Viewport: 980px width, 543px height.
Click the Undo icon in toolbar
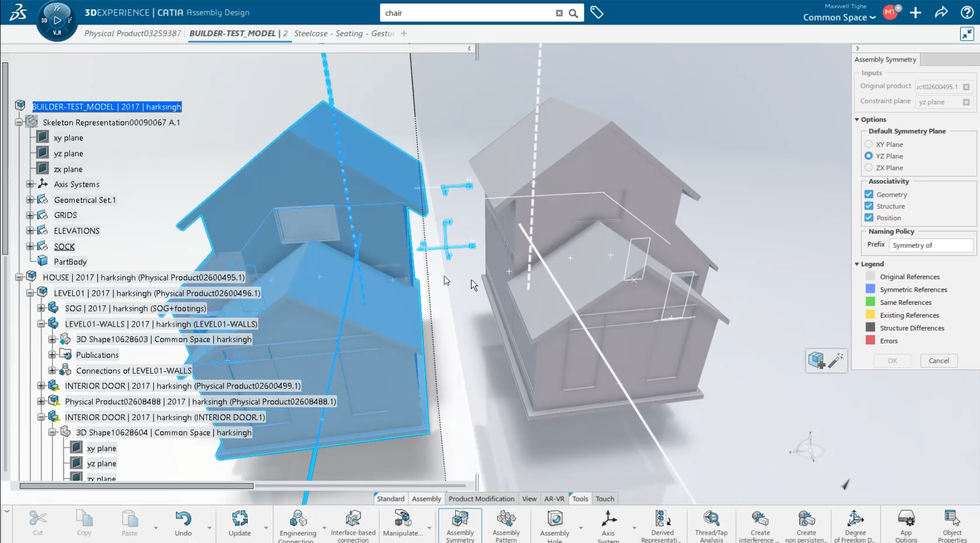[183, 519]
